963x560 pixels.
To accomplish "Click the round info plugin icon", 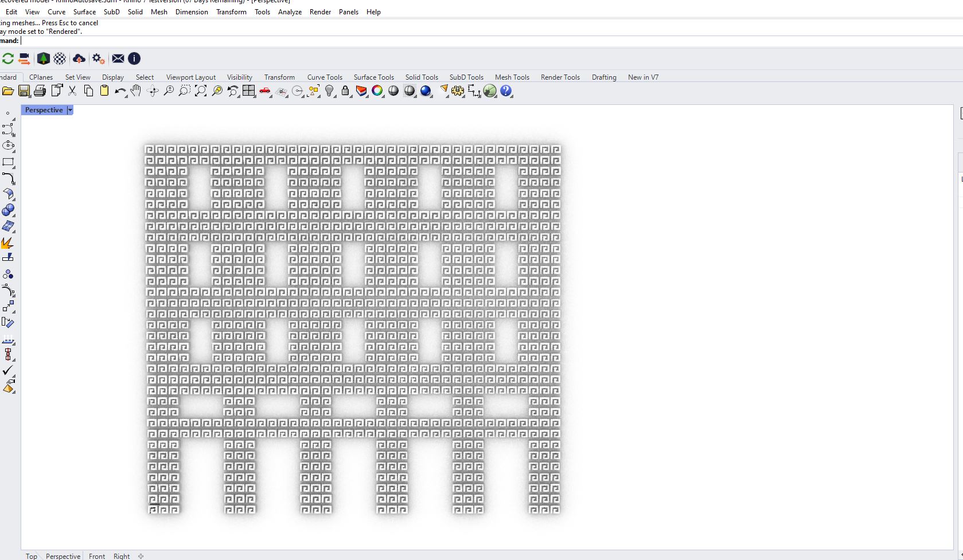I will 134,58.
